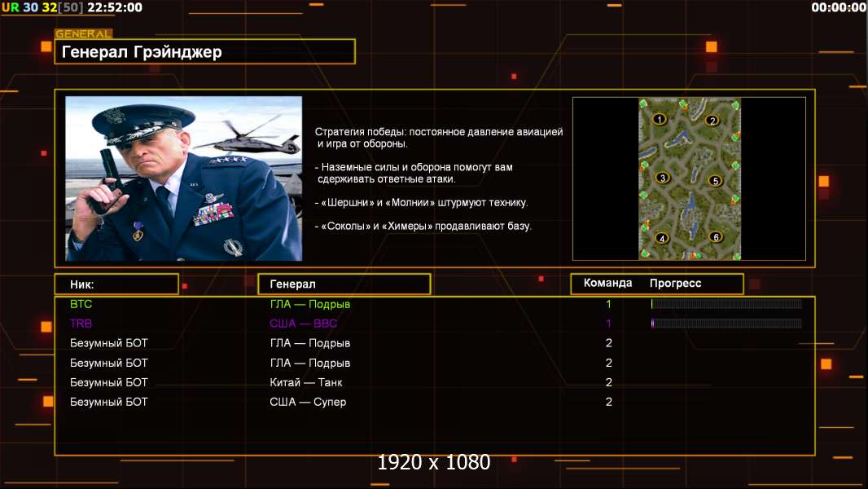Select start position 6 on the minimap
Image resolution: width=868 pixels, height=489 pixels.
(x=716, y=237)
